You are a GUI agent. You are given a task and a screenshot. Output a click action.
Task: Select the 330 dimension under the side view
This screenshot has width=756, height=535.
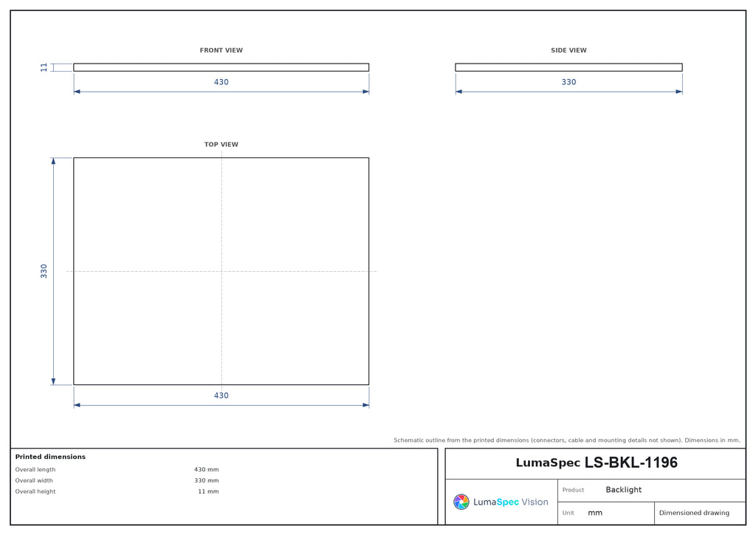569,82
